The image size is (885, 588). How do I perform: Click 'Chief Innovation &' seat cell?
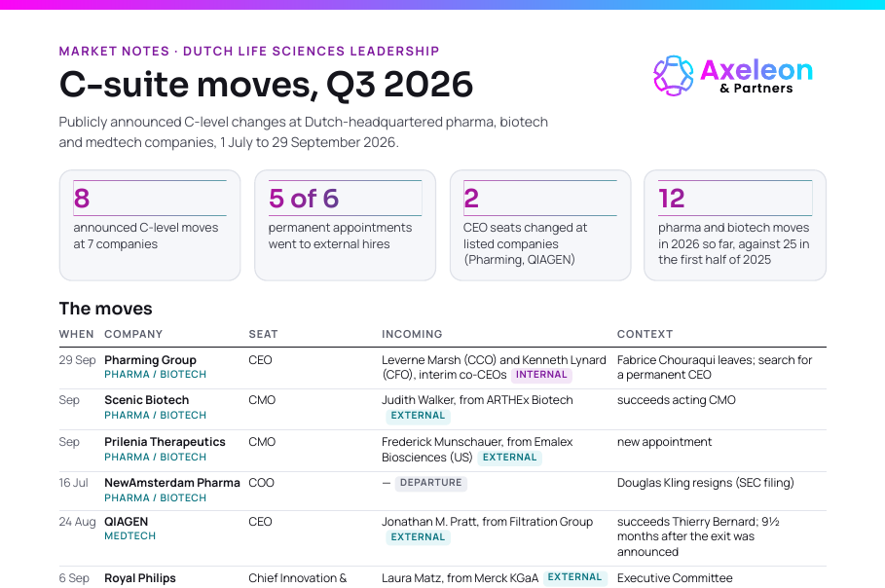(298, 578)
